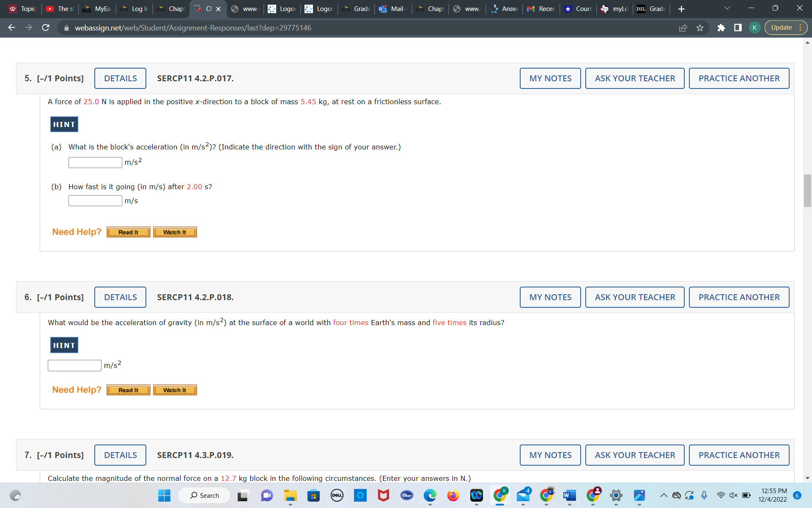
Task: Expand the tab search chevron dropdown
Action: 727,8
